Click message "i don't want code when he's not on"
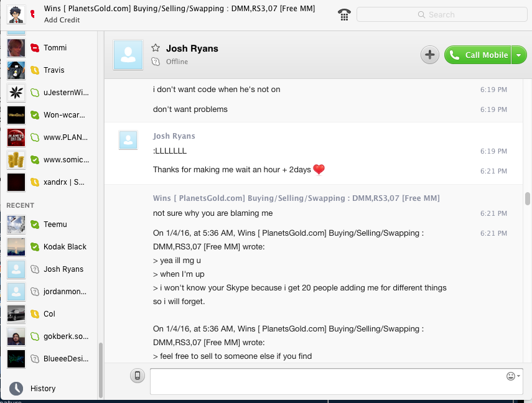The image size is (532, 403). tap(217, 90)
